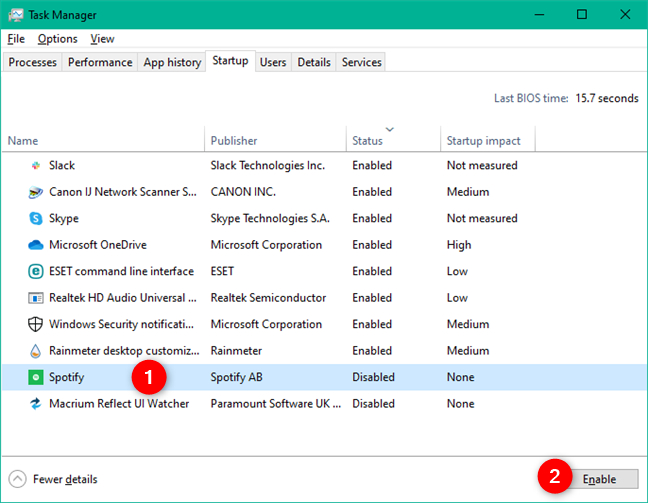Open the File menu

pyautogui.click(x=16, y=39)
